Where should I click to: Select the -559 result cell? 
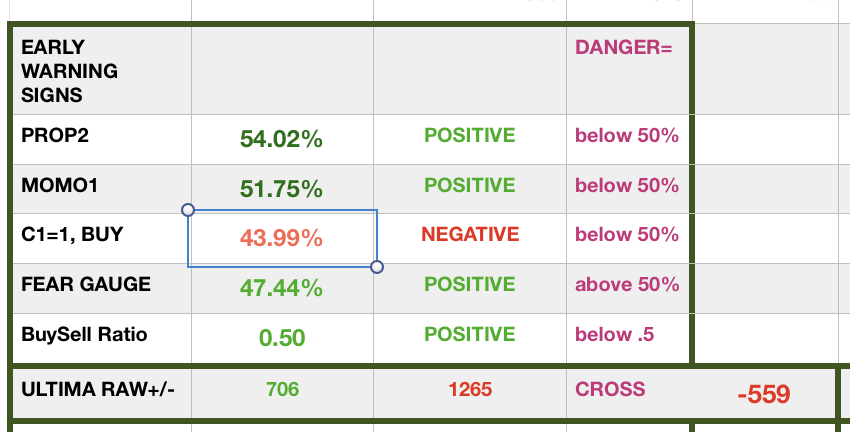pos(763,395)
